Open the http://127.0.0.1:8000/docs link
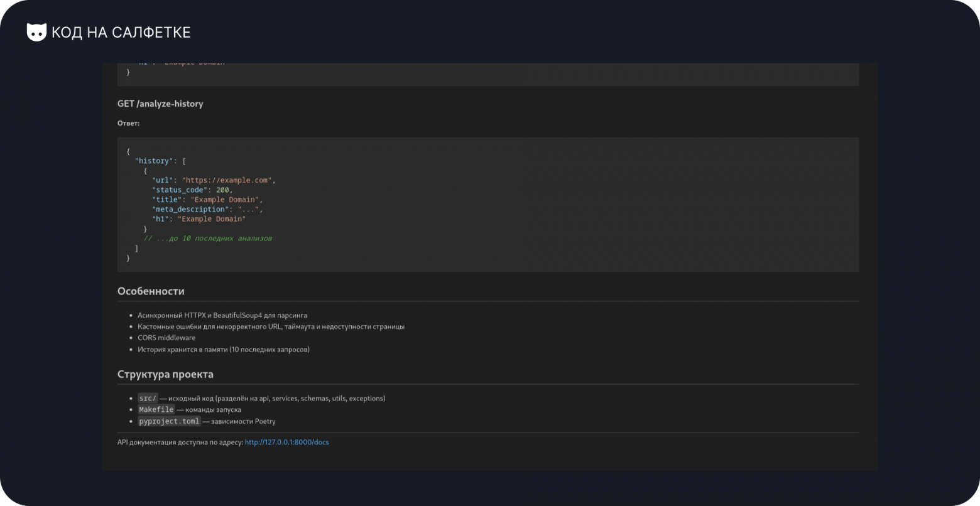Image resolution: width=980 pixels, height=506 pixels. [x=286, y=442]
